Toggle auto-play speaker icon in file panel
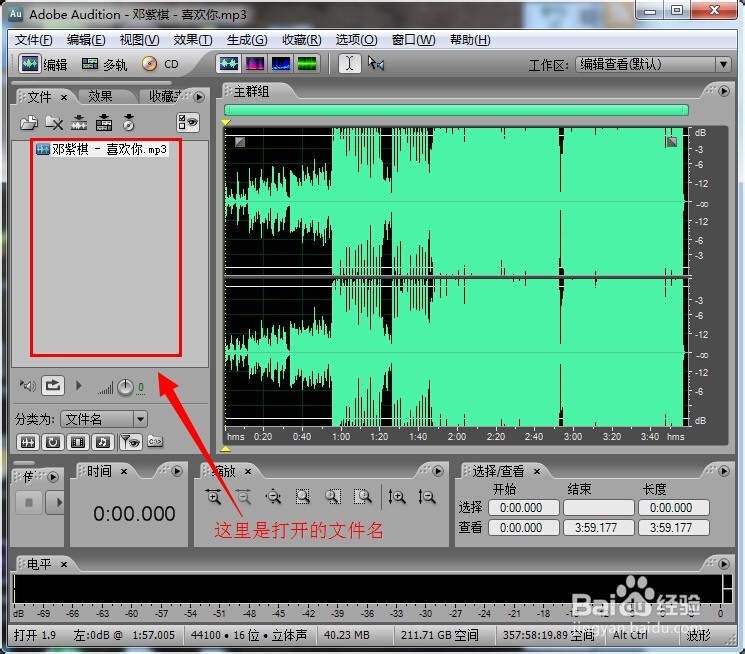 click(28, 386)
